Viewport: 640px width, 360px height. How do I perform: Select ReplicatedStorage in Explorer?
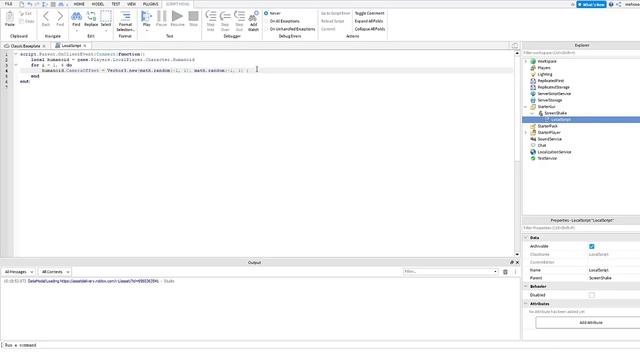click(553, 87)
